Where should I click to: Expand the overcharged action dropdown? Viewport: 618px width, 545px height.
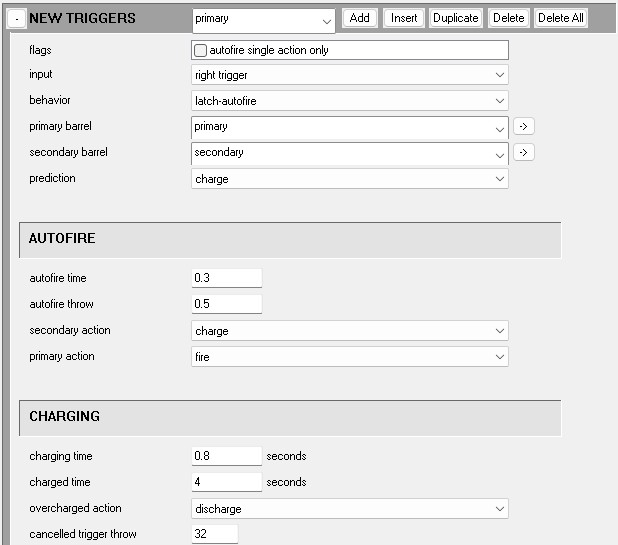[x=349, y=509]
